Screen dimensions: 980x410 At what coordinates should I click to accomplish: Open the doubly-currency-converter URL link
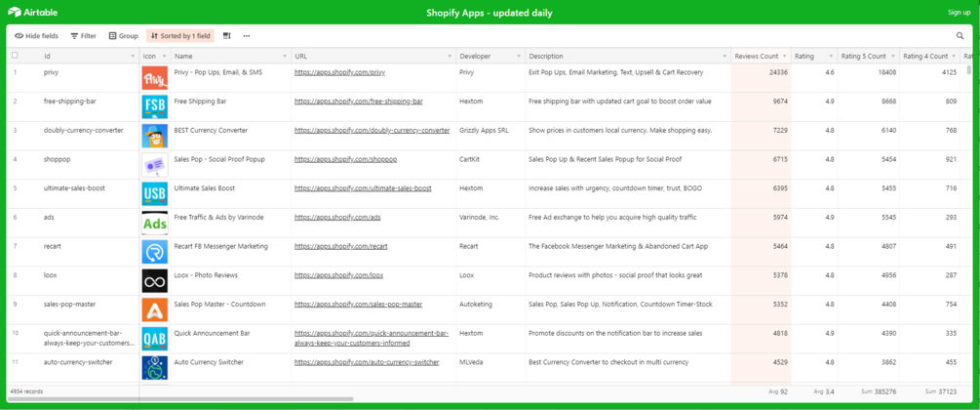(372, 130)
